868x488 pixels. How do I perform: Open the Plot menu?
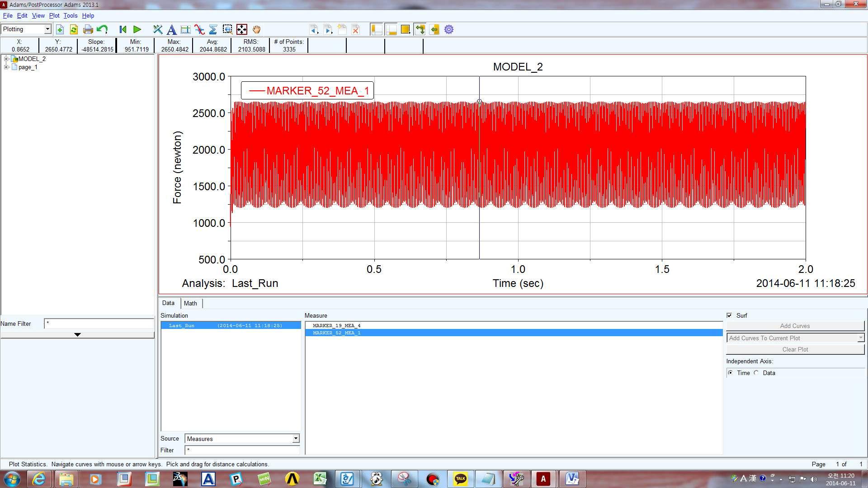pyautogui.click(x=54, y=15)
